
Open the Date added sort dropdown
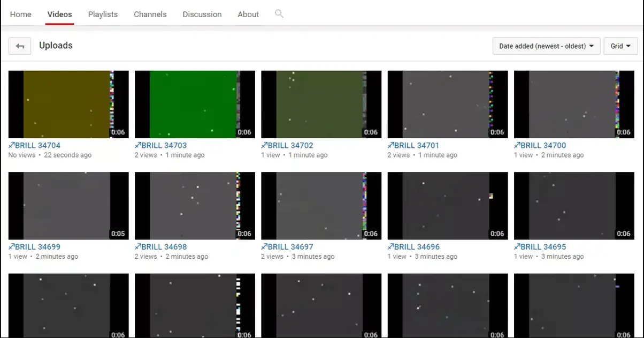pos(546,46)
